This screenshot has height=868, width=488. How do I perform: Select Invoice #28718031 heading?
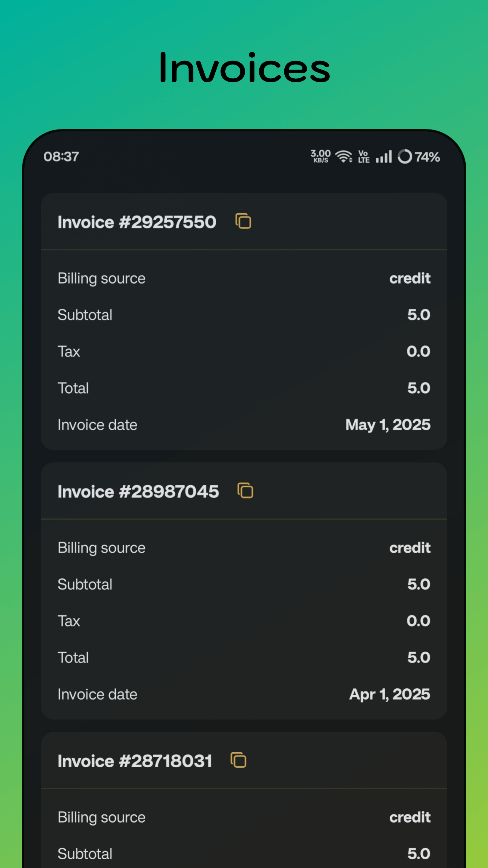[135, 761]
